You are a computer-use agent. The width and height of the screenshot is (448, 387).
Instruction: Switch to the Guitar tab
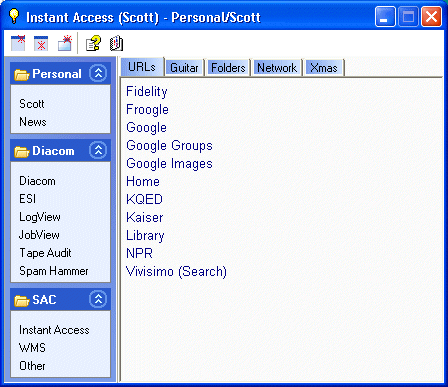click(184, 68)
